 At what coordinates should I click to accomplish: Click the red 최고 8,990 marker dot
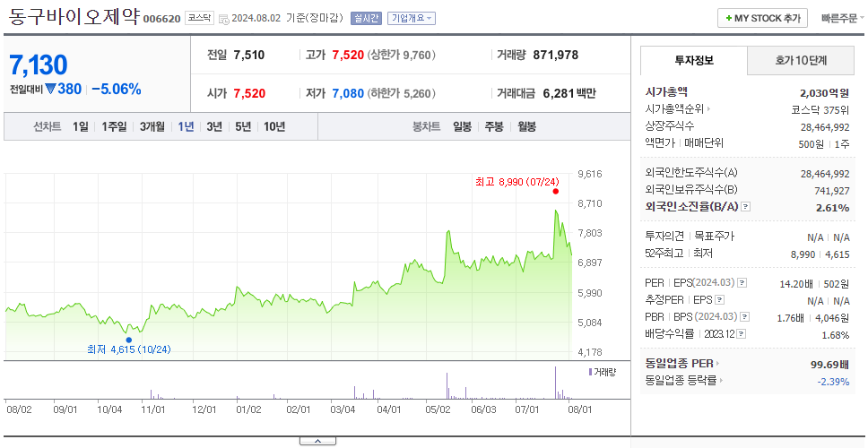click(x=555, y=192)
